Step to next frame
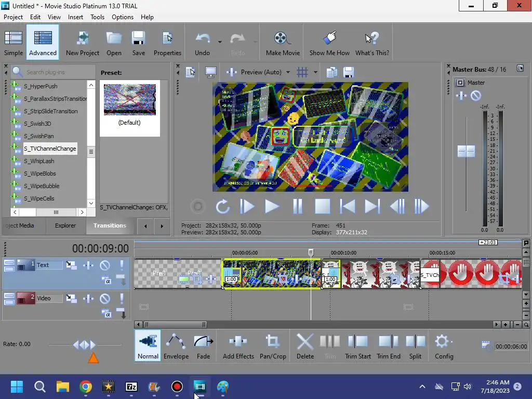This screenshot has height=399, width=532. (422, 206)
